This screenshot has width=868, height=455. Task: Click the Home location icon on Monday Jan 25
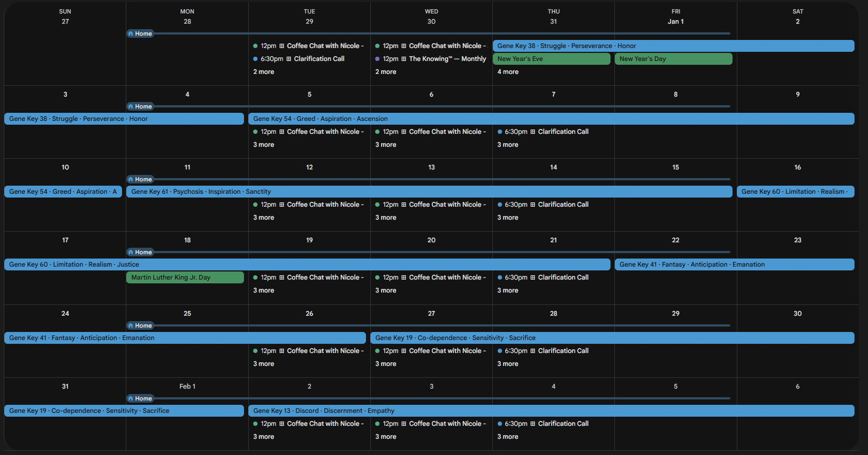tap(131, 325)
